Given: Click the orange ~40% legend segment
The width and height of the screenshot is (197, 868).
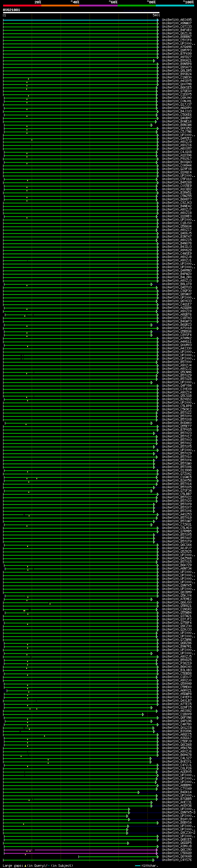Looking at the screenshot, I should (x=60, y=6).
